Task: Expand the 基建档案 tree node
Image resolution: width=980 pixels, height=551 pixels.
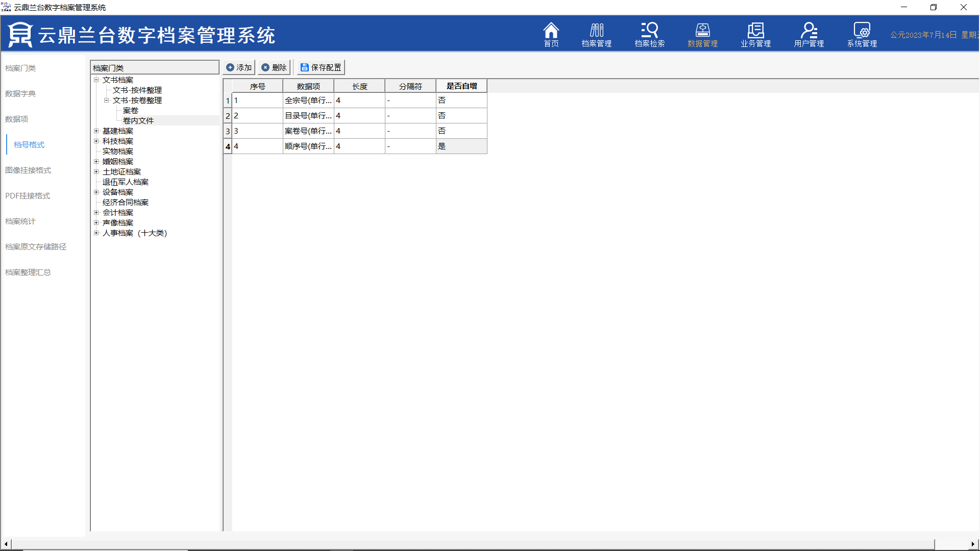Action: (96, 131)
